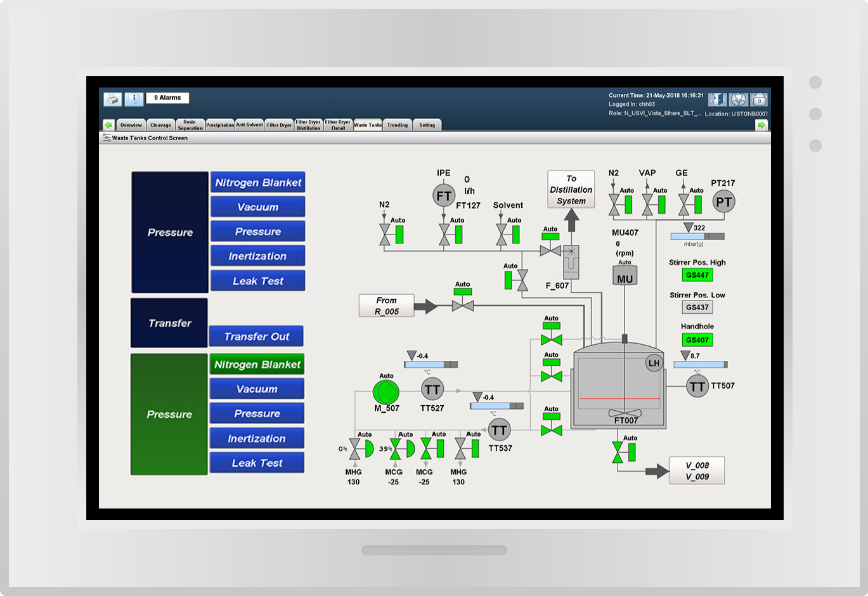Open the PT217 pressure transmitter symbol
The image size is (868, 596).
pyautogui.click(x=723, y=202)
